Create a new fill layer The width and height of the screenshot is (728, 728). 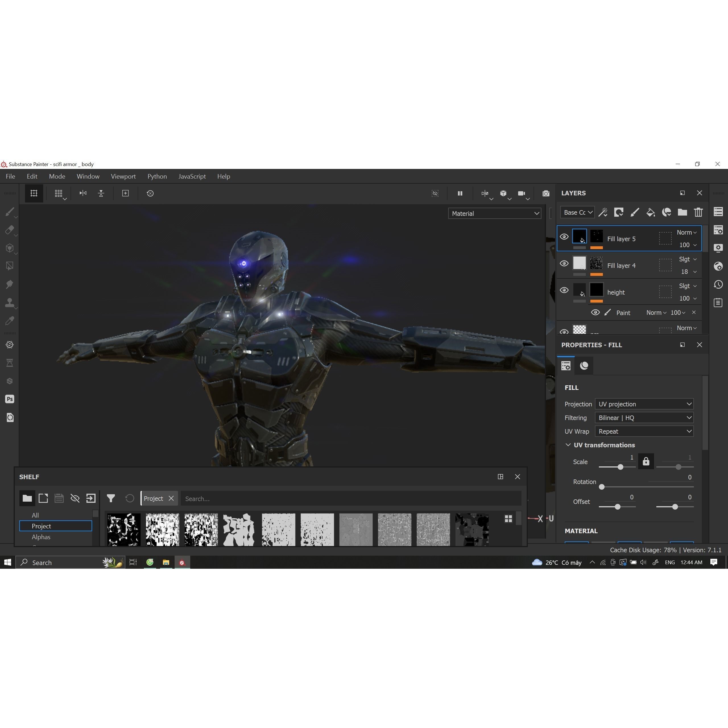[650, 212]
